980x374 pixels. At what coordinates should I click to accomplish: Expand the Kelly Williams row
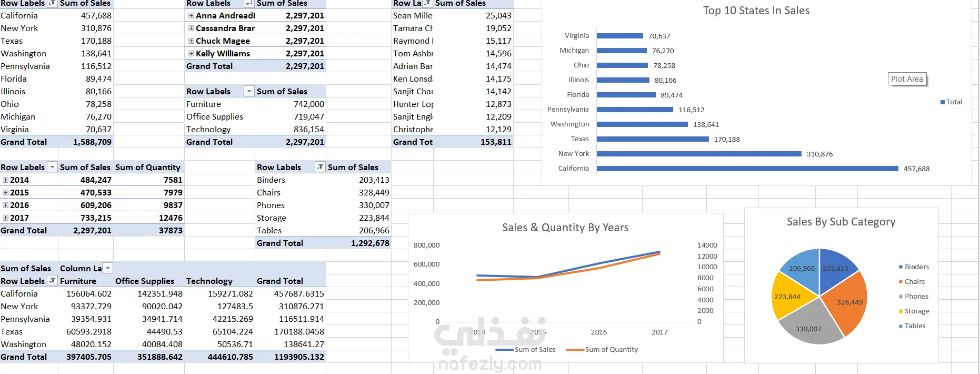pos(191,54)
